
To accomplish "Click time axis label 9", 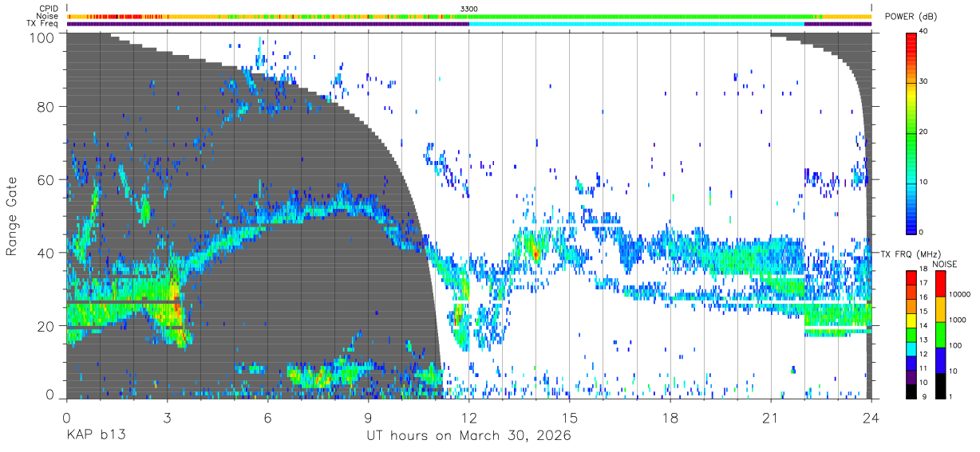I will (x=368, y=417).
